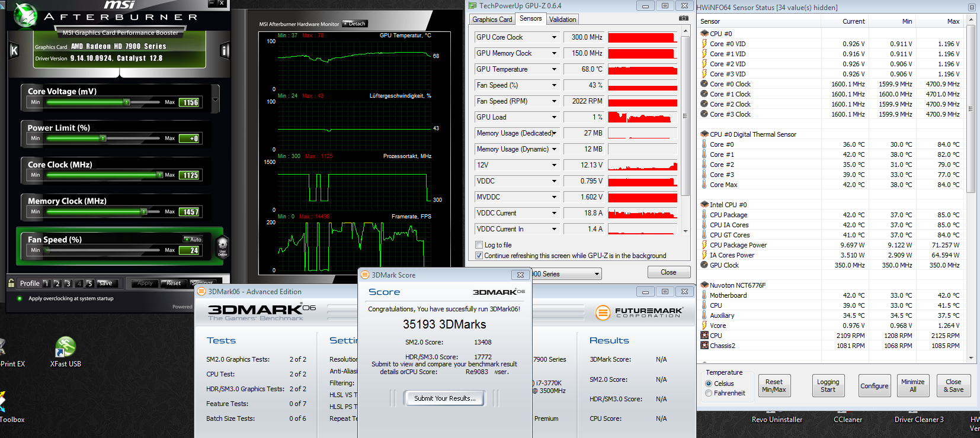Open the GPU Memory Clock sensor dropdown

pos(554,53)
